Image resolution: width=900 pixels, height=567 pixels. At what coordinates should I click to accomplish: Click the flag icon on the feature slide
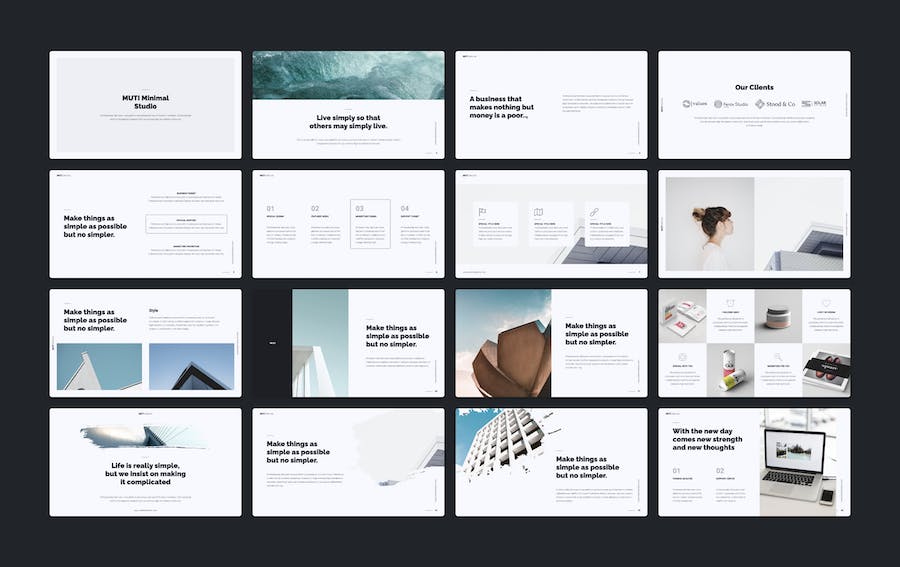click(483, 212)
